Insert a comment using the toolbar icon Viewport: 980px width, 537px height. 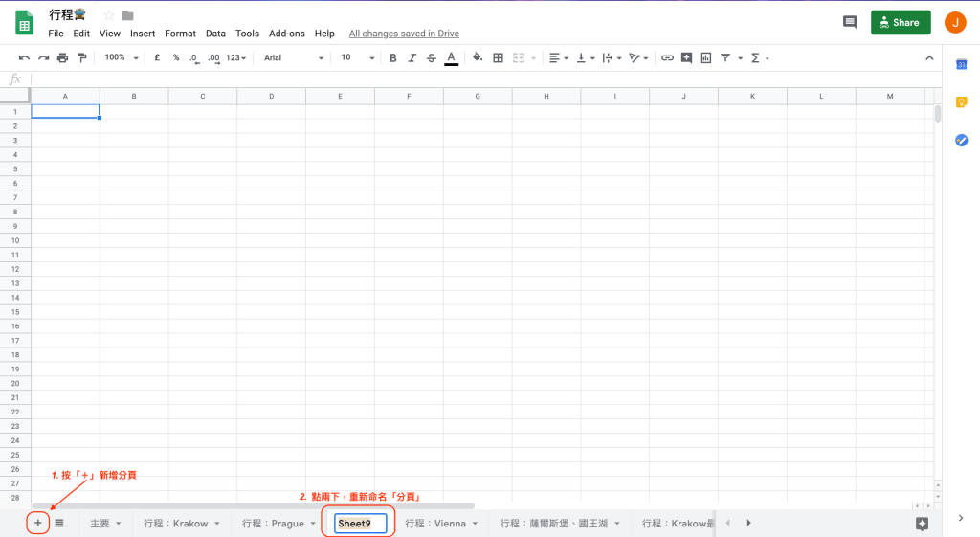686,58
